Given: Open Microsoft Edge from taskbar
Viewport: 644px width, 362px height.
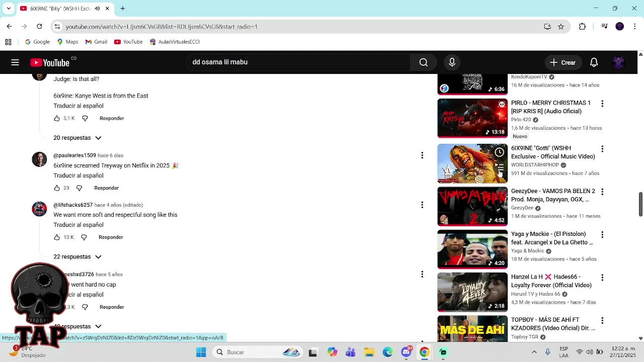Looking at the screenshot, I should [387, 352].
